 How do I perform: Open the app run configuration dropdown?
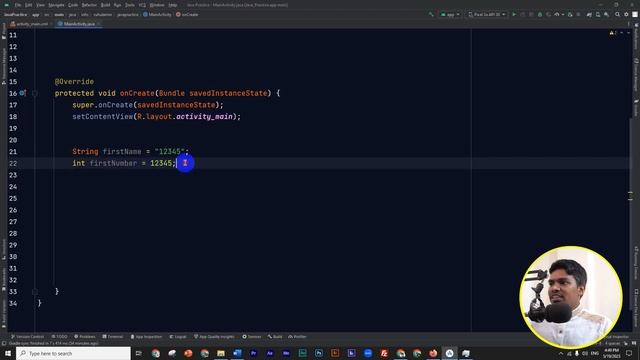(450, 14)
